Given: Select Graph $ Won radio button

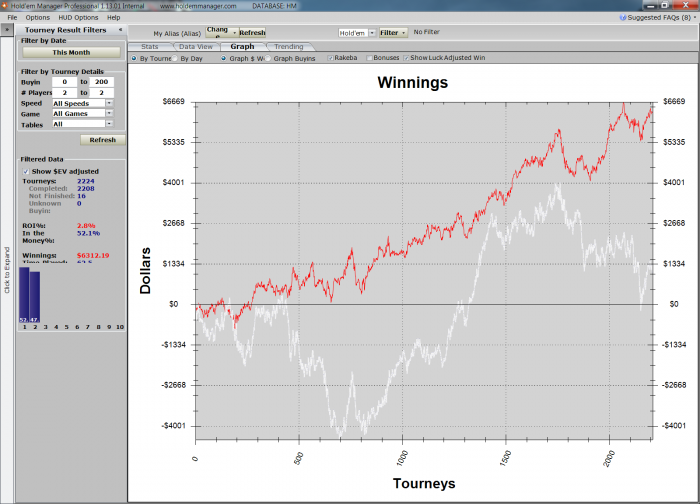Looking at the screenshot, I should coord(224,58).
